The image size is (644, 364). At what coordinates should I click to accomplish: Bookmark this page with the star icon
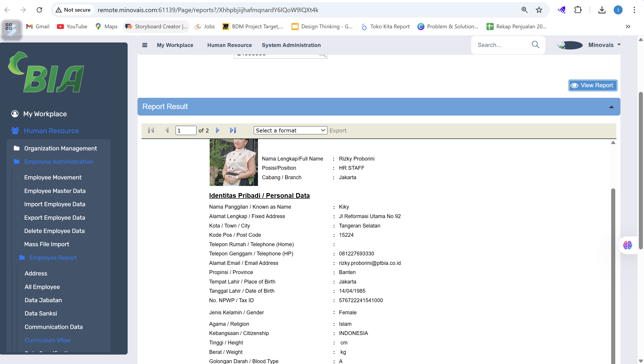tap(539, 10)
